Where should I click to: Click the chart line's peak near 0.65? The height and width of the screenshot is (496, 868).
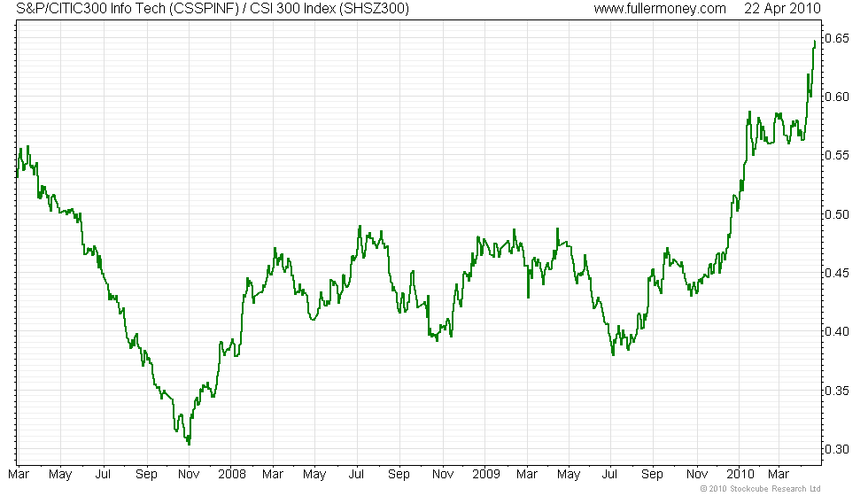(814, 41)
